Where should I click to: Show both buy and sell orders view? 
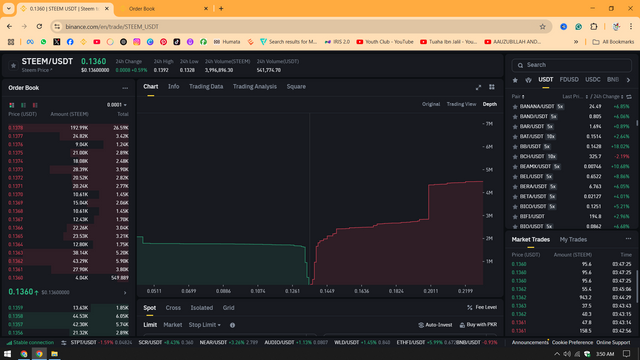(12, 105)
